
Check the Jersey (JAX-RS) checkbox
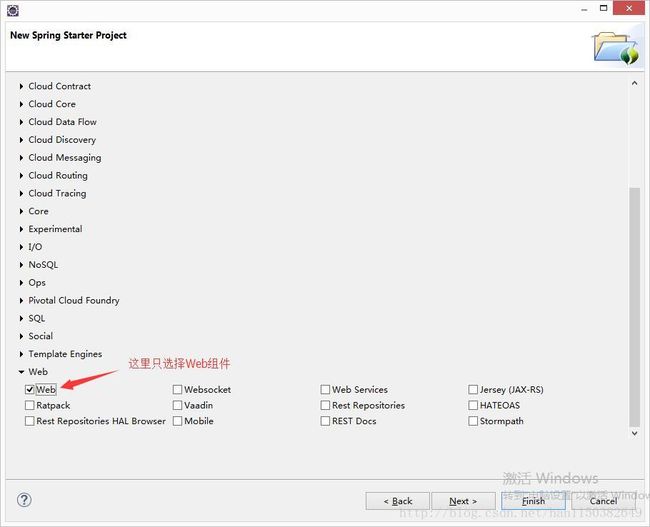[x=473, y=389]
